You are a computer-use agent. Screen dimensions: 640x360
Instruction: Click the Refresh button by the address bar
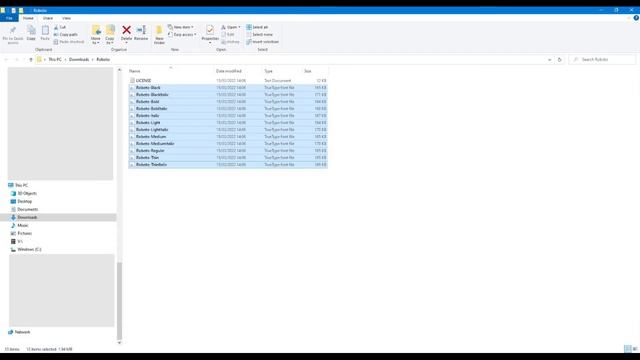coord(560,60)
